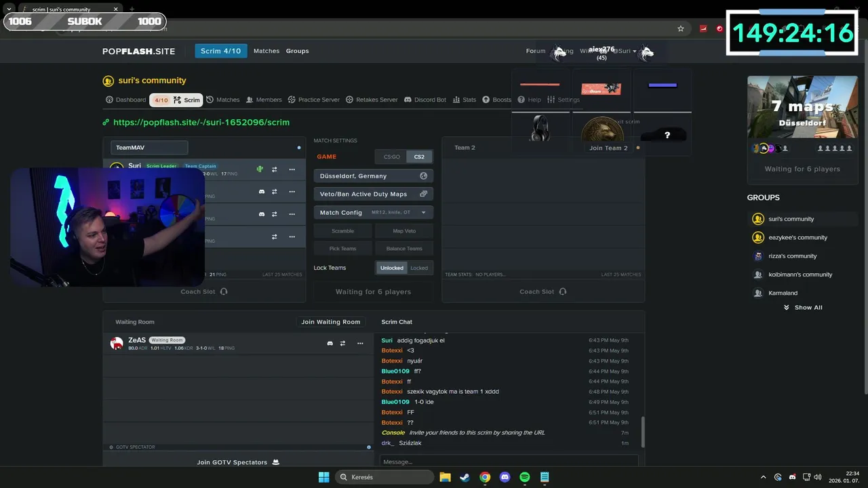
Task: Click swap arrows in ZeAS's waiting room row
Action: (342, 344)
